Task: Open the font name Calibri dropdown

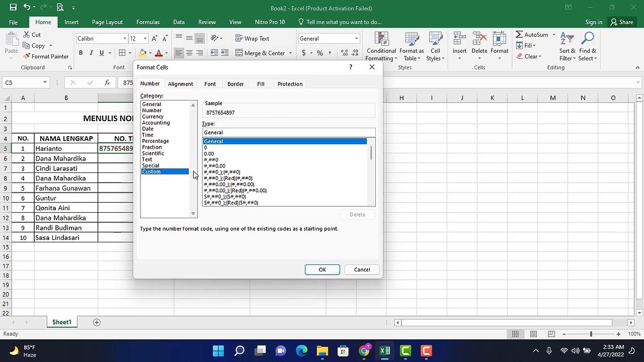Action: coord(125,39)
